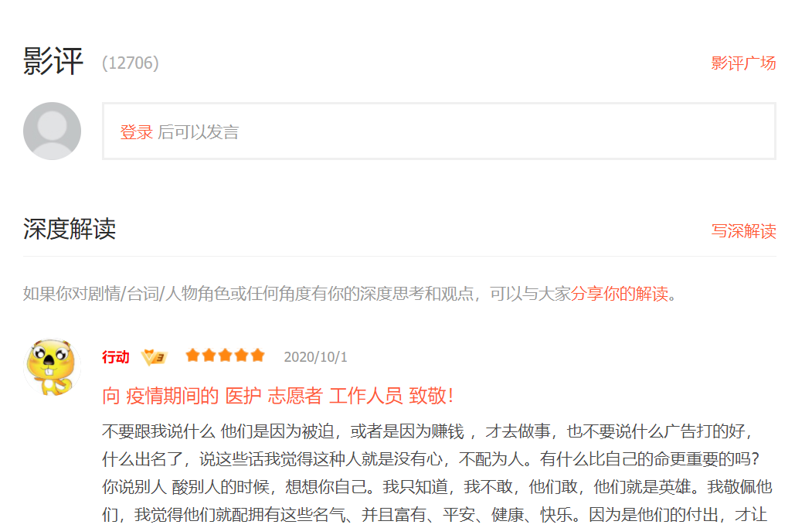Image resolution: width=812 pixels, height=528 pixels.
Task: Click the 登录 link in comment box
Action: [136, 132]
